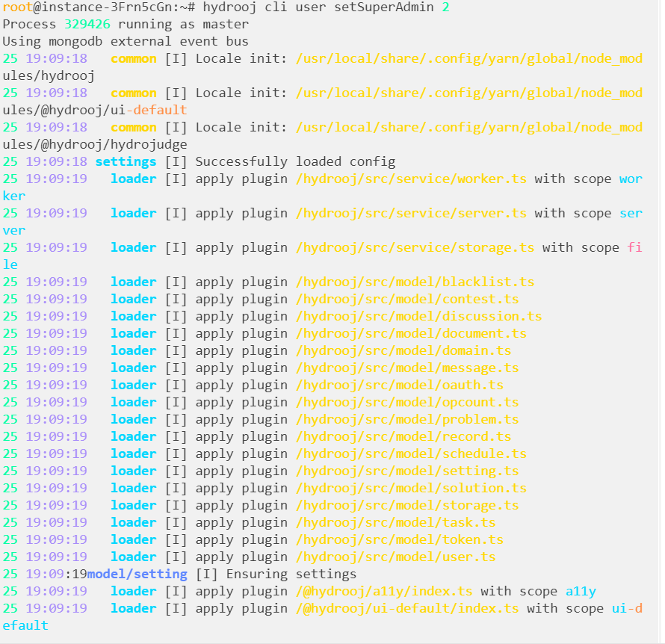The height and width of the screenshot is (644, 665).
Task: Click 'root' in the shell prompt
Action: (x=17, y=7)
